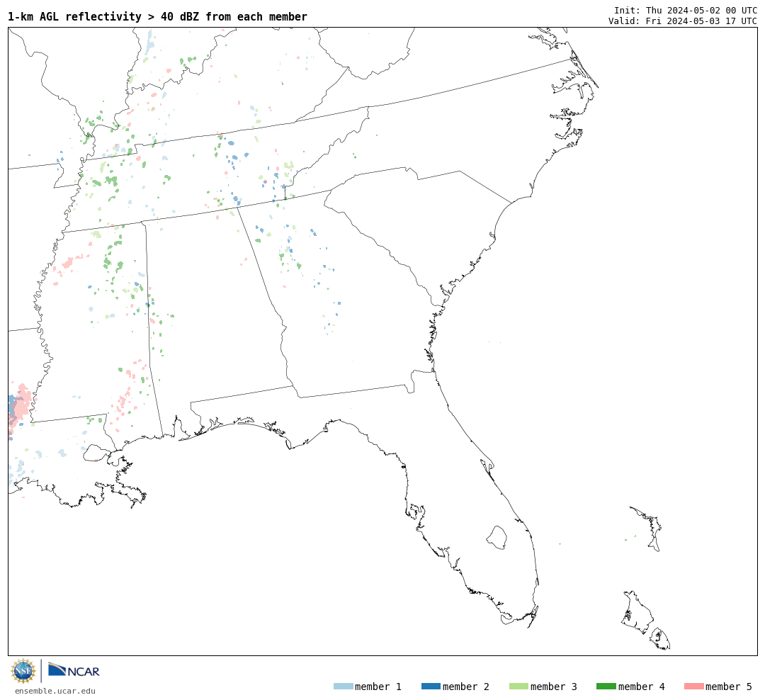765x700 pixels.
Task: Click the member 2 dark blue swatch
Action: point(431,687)
